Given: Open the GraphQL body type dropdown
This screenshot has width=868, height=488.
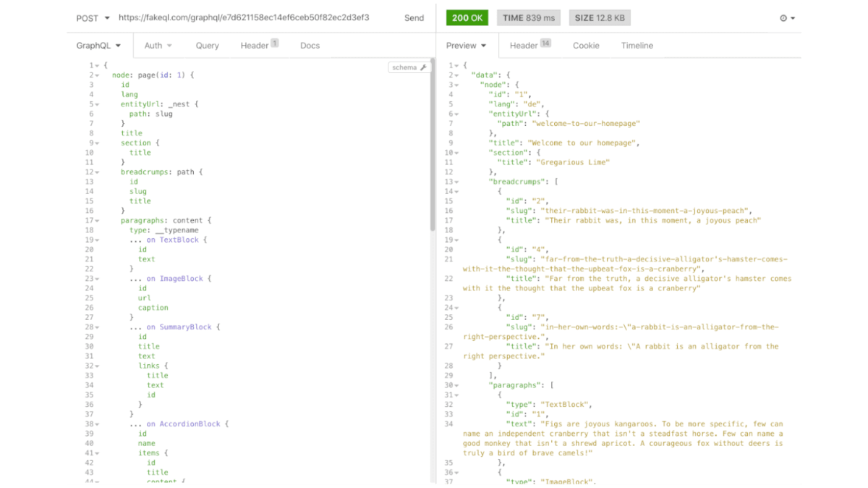Looking at the screenshot, I should pos(99,45).
